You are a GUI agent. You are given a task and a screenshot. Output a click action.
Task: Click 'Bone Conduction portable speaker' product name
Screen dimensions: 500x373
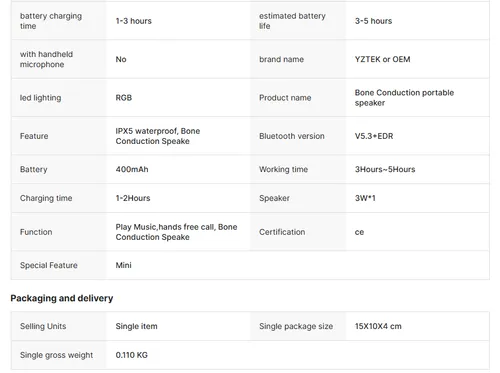click(404, 98)
